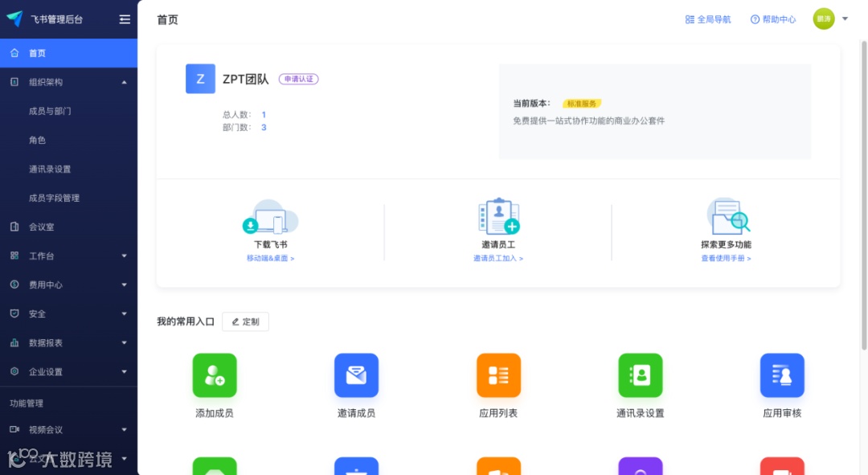Image resolution: width=868 pixels, height=475 pixels.
Task: Click the home icon beside 首页
Action: 14,53
